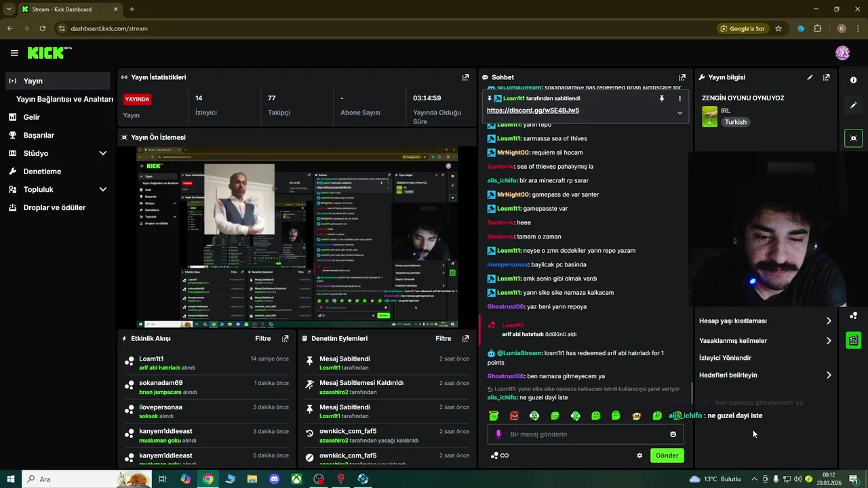Viewport: 868px width, 488px height.
Task: Pop out the Denetim Eylemleri panel
Action: tap(465, 338)
